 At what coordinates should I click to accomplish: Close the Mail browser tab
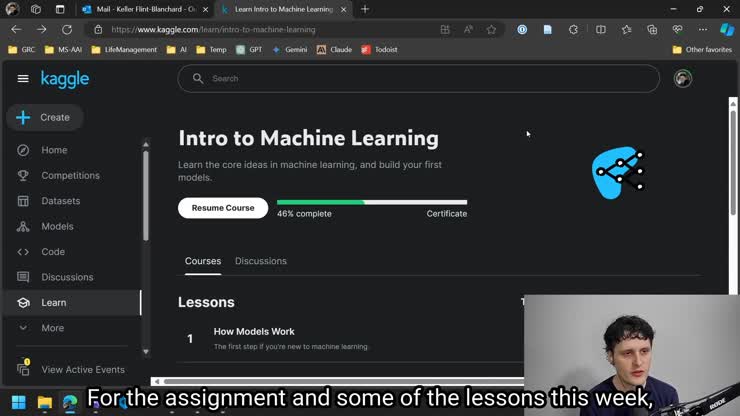click(205, 9)
